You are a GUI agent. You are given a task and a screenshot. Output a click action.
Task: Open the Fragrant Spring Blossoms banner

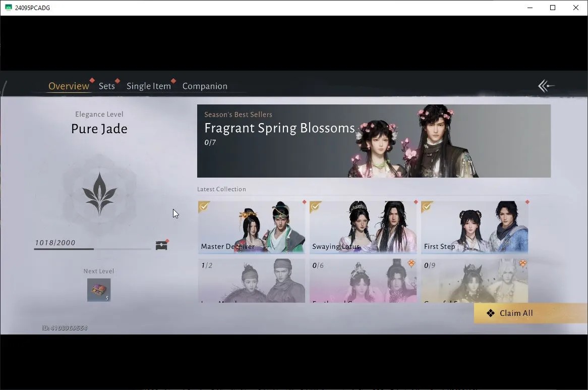tap(374, 141)
